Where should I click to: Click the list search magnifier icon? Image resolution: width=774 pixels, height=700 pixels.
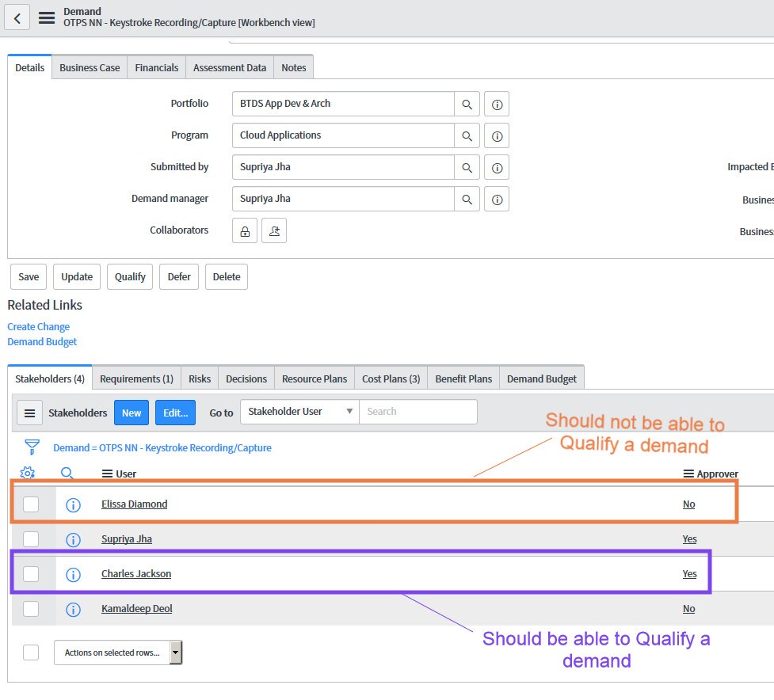(x=67, y=473)
